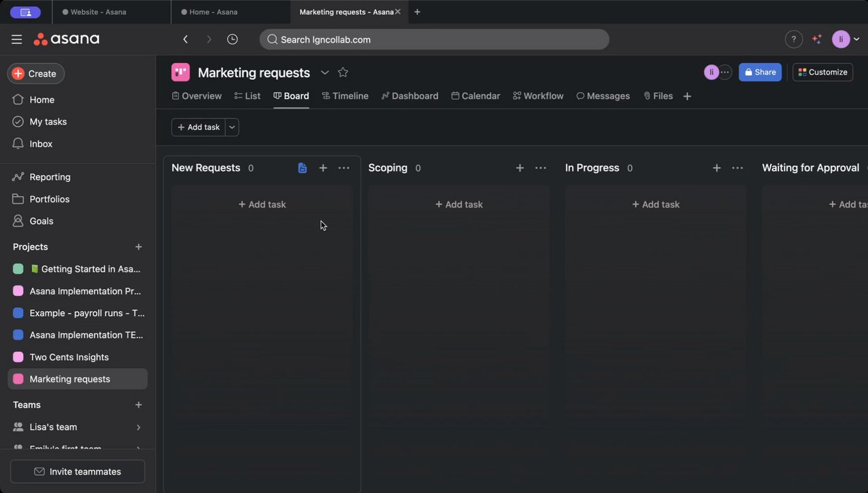Click the Waiting for Approval column title

pyautogui.click(x=810, y=168)
